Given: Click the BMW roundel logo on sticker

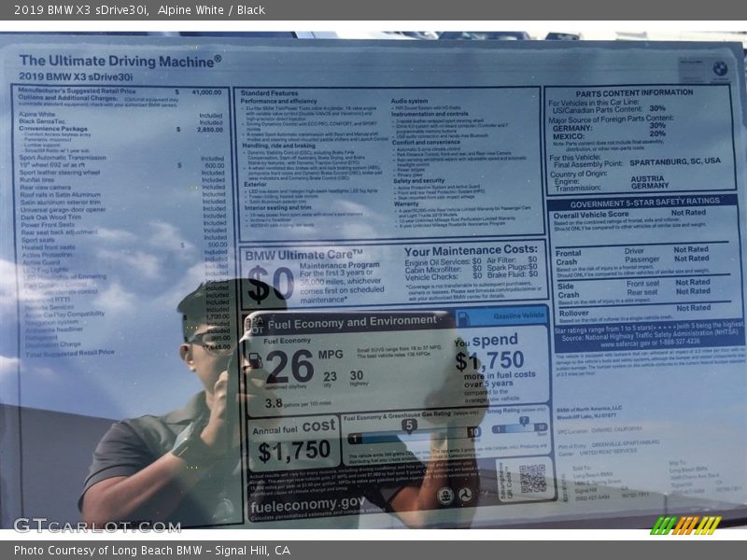Looking at the screenshot, I should (720, 69).
